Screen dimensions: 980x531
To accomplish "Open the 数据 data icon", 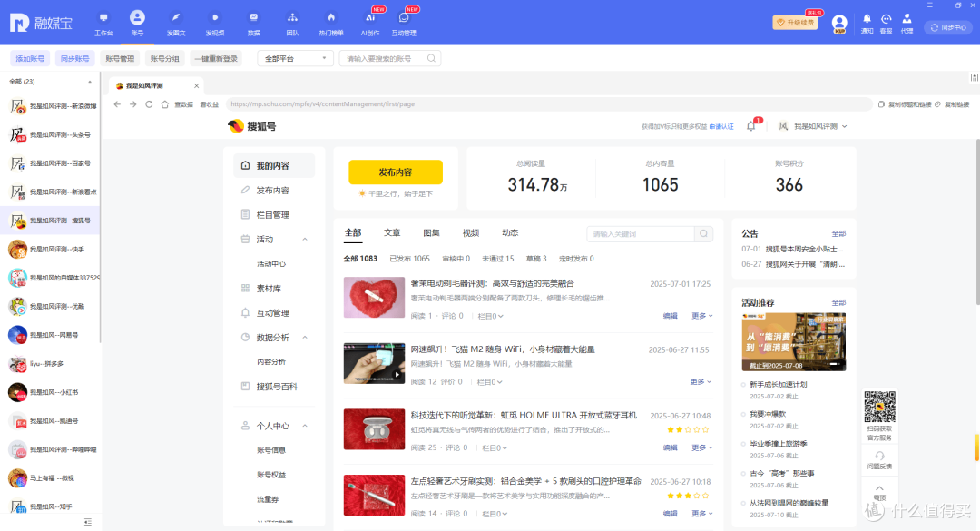I will click(x=254, y=24).
